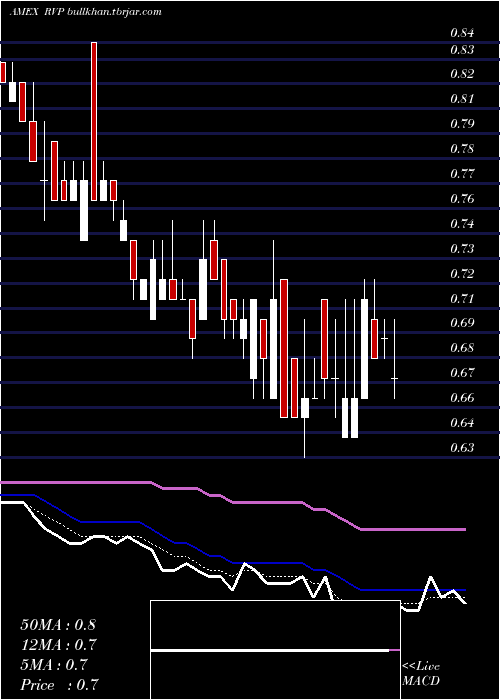Click the Price : 0.7 readout

click(x=59, y=685)
